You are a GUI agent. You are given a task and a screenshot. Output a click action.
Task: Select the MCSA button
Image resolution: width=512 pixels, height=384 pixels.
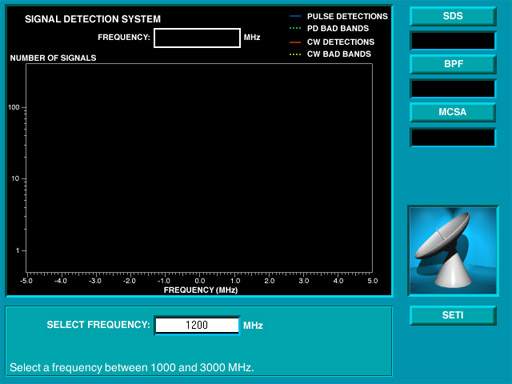(453, 112)
